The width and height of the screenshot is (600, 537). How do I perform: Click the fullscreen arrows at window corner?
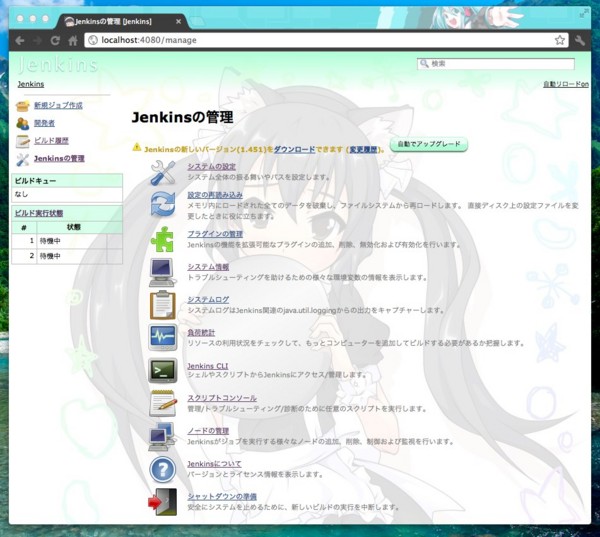click(x=584, y=13)
